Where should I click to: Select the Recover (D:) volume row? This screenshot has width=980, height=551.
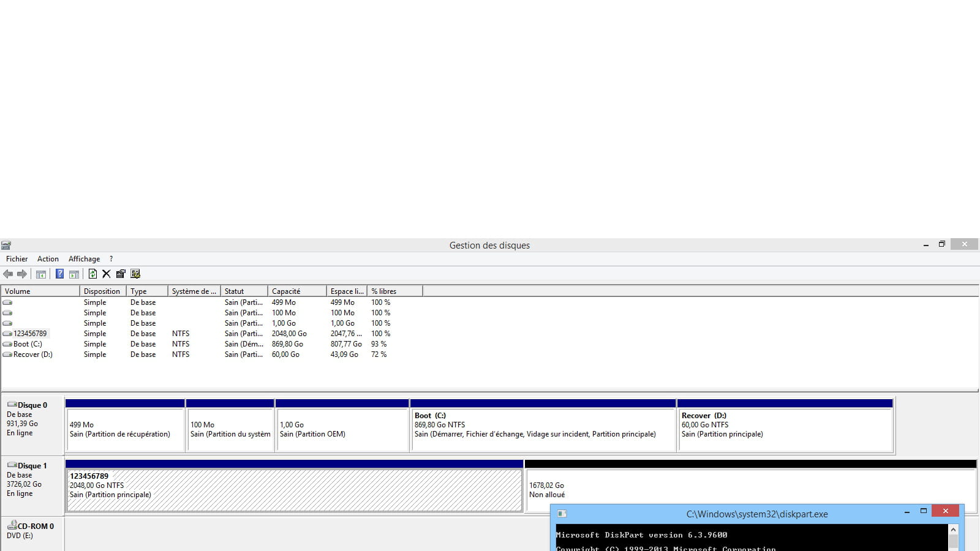click(x=212, y=354)
